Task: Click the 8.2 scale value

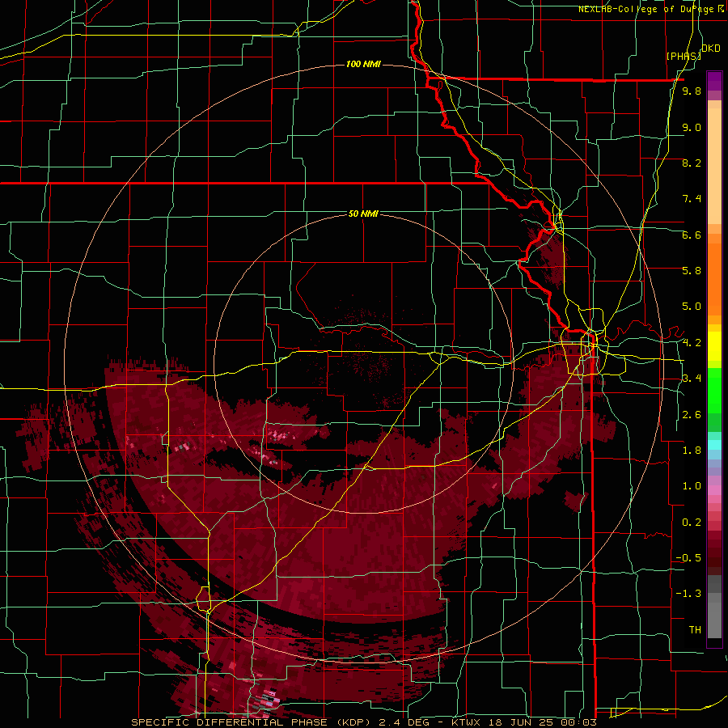Action: click(692, 163)
